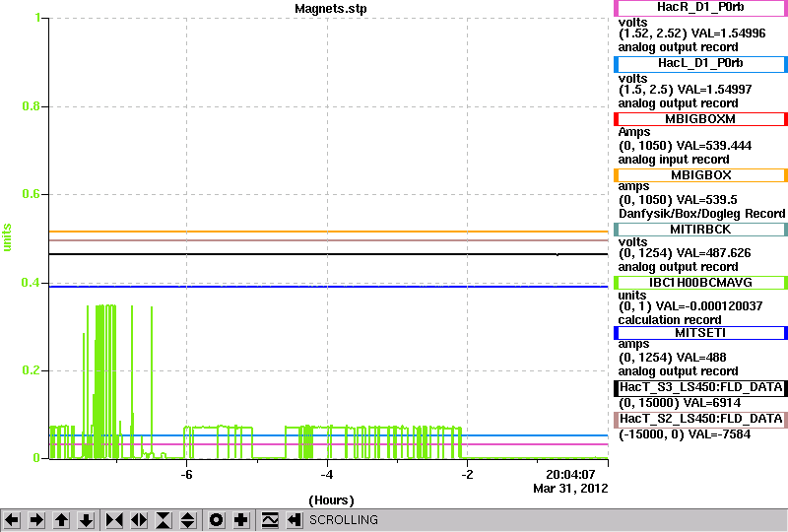Select the MITIRBCK curve legend
788x532 pixels.
tap(700, 230)
